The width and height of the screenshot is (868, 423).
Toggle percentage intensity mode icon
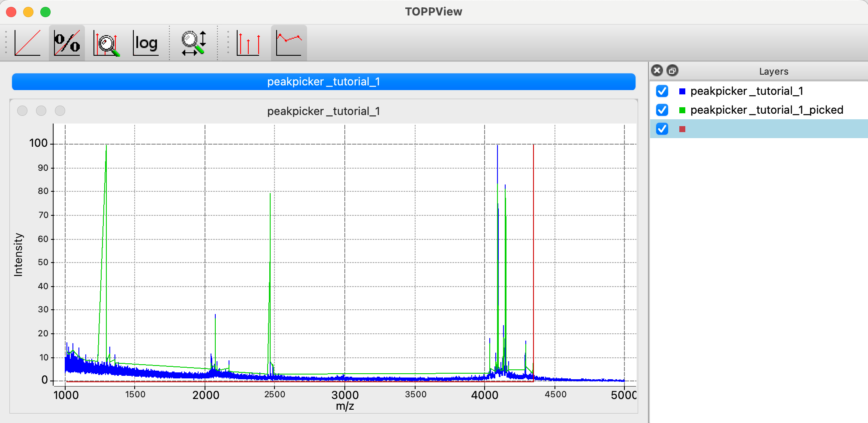tap(67, 43)
